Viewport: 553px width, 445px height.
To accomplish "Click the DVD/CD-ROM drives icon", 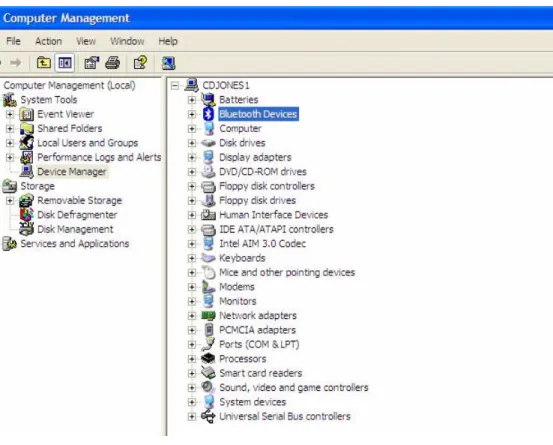I will [208, 171].
